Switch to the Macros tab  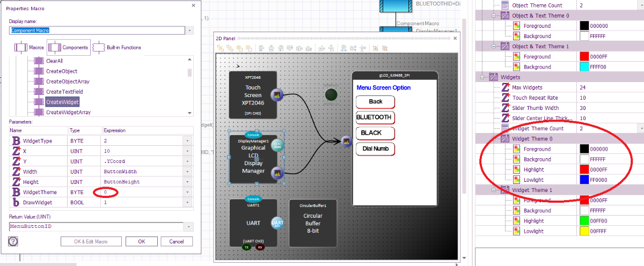tap(29, 48)
